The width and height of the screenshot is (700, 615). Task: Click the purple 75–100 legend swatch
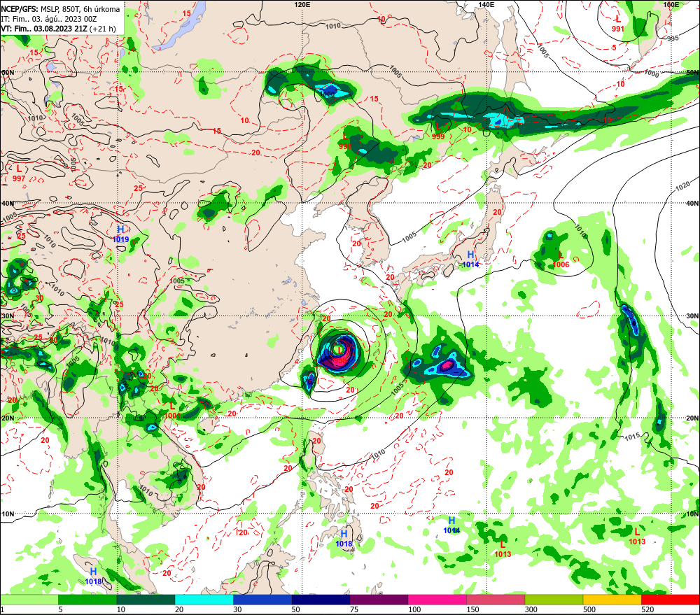point(379,600)
